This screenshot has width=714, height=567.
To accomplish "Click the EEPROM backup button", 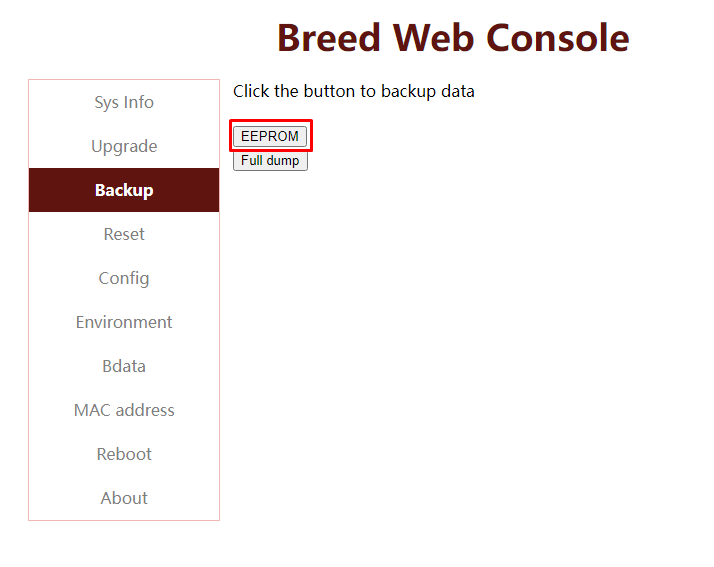I will [270, 136].
